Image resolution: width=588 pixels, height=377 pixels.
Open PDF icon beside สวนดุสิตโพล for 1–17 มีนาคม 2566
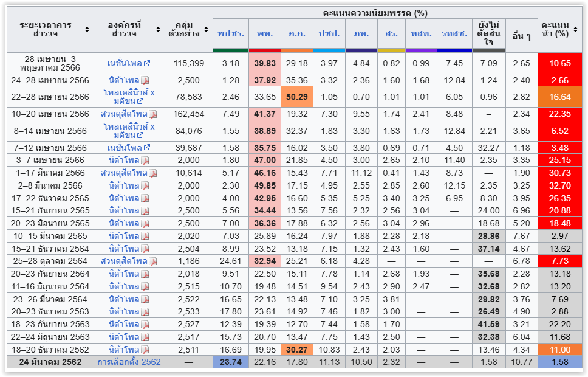pos(153,173)
